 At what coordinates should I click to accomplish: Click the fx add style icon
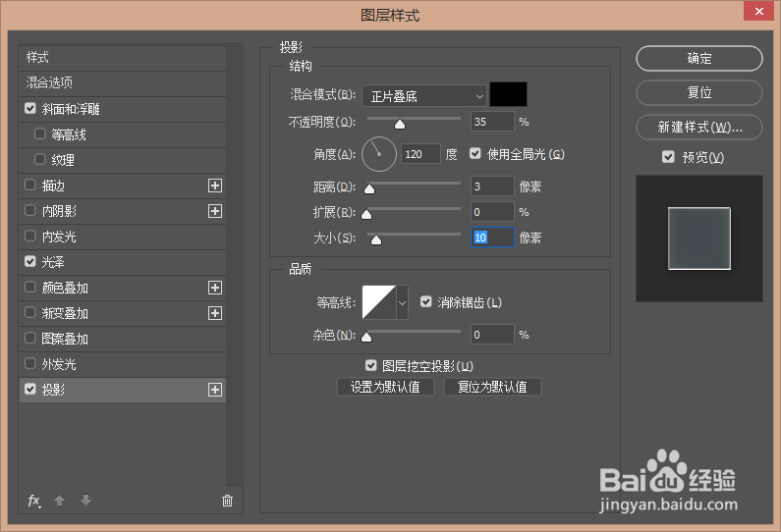[33, 501]
